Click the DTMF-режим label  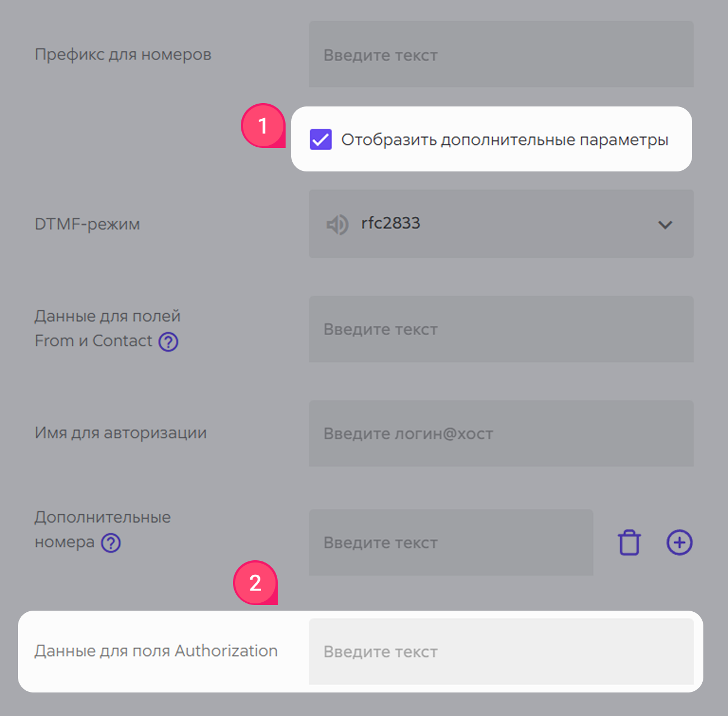pos(87,224)
